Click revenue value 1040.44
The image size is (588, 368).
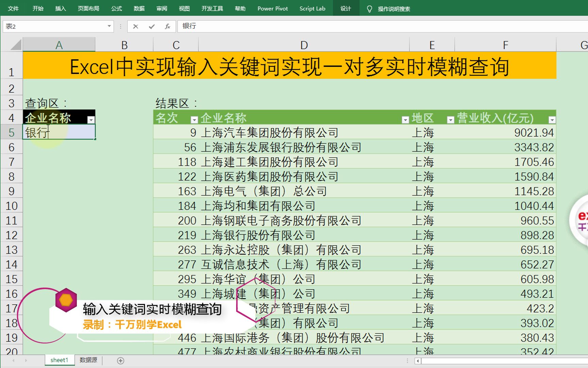click(x=534, y=205)
